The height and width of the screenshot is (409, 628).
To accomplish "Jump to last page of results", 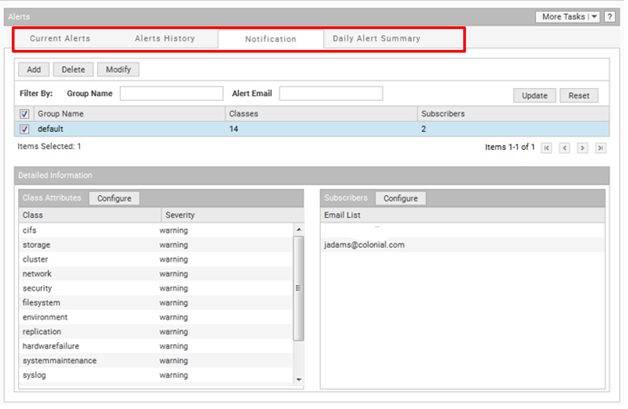I will click(600, 148).
